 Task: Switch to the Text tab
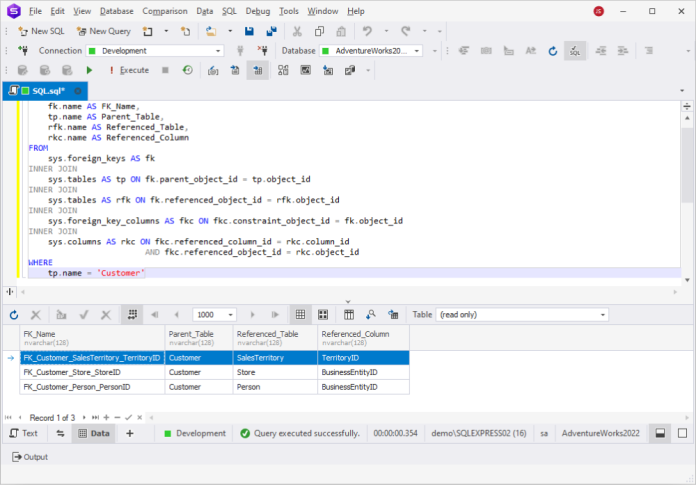(23, 433)
